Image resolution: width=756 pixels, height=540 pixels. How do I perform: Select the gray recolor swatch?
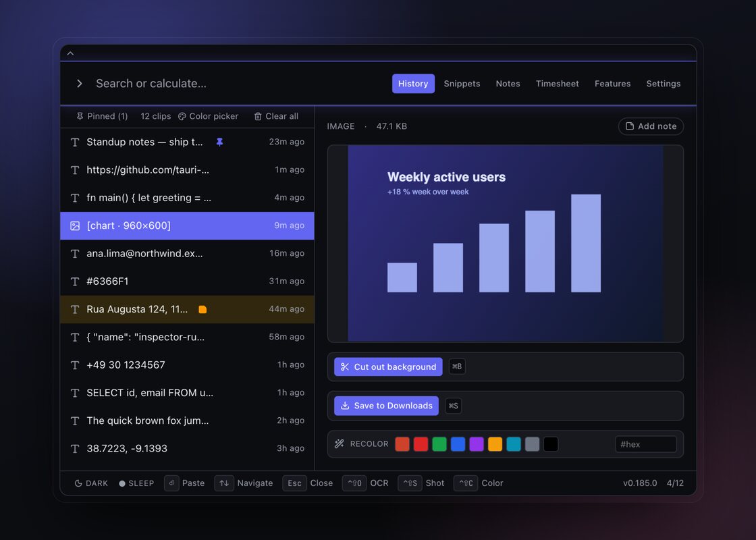[x=533, y=444]
